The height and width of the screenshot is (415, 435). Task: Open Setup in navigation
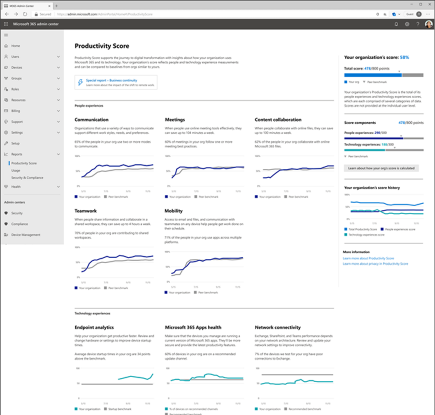15,143
